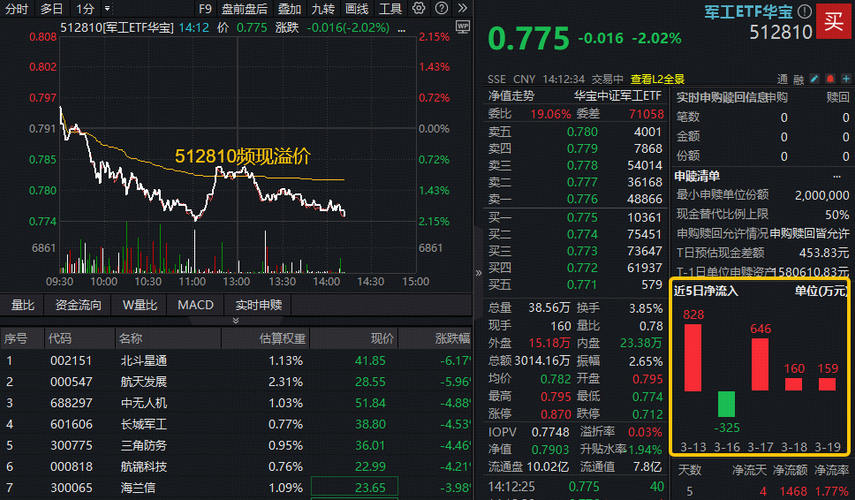Click the 通 badge icon
This screenshot has height=500, width=855.
pyautogui.click(x=782, y=80)
